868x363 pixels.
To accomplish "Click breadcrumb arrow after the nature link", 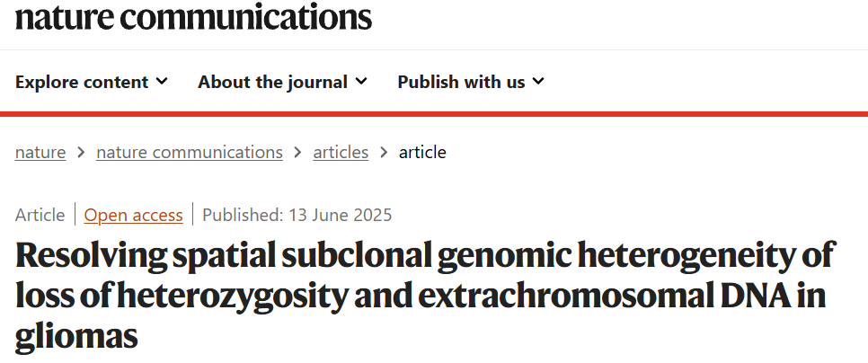I will point(81,153).
